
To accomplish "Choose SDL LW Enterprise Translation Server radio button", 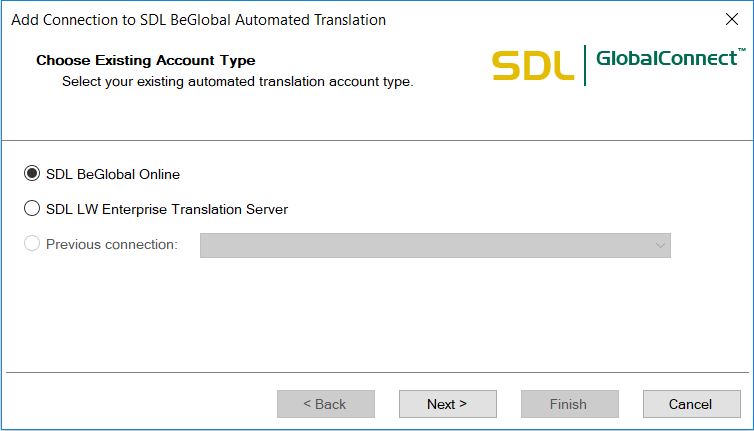I will click(32, 209).
